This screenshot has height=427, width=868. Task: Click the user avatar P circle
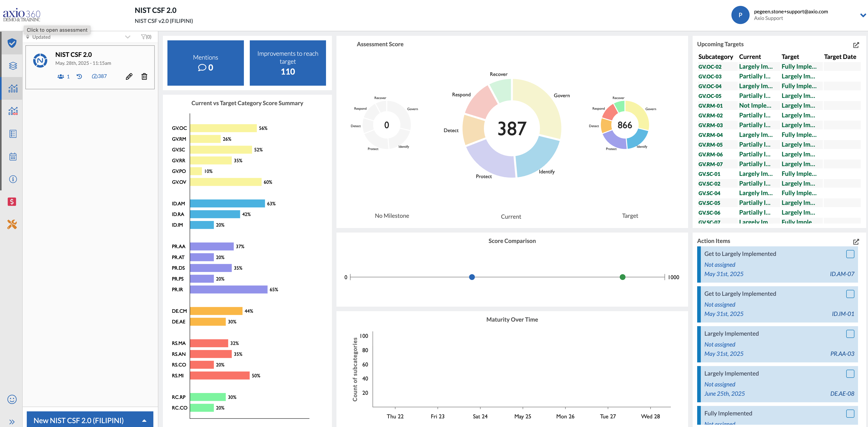740,15
